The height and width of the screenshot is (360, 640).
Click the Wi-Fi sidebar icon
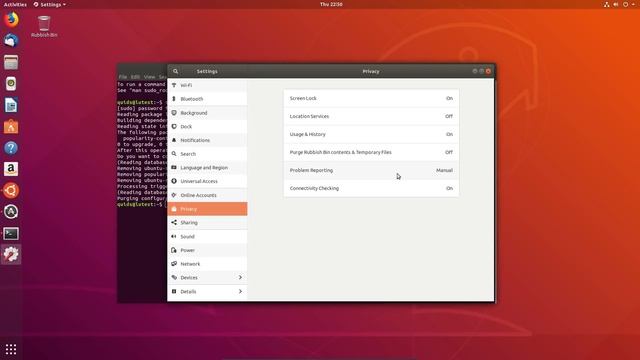coord(174,85)
